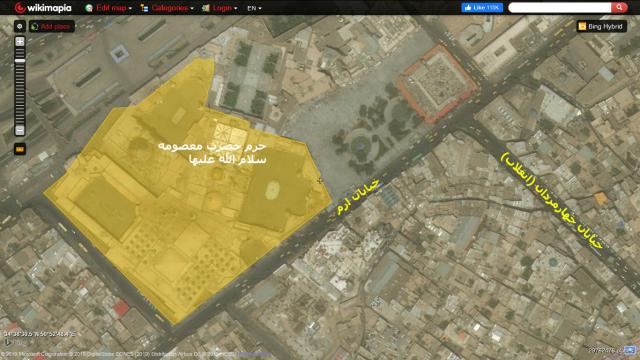Open the Bing Hybrid map type selector
Viewport: 640px width, 360px height.
tap(602, 27)
